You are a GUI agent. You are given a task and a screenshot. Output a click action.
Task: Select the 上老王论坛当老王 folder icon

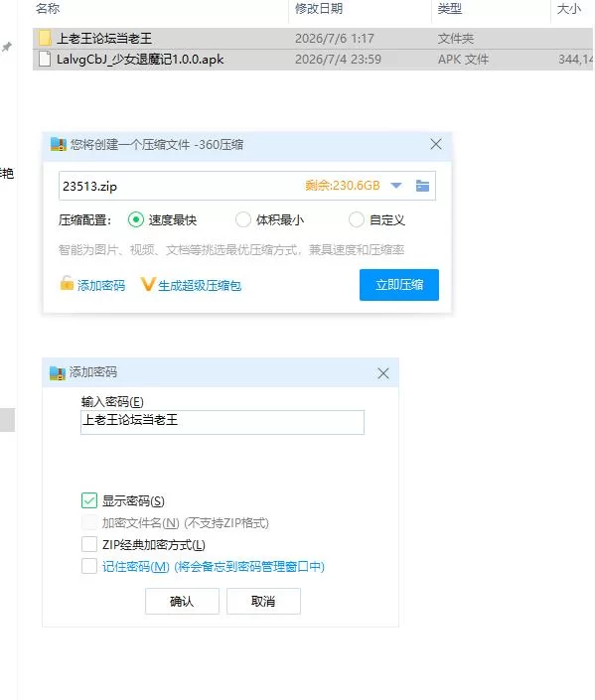pos(45,39)
